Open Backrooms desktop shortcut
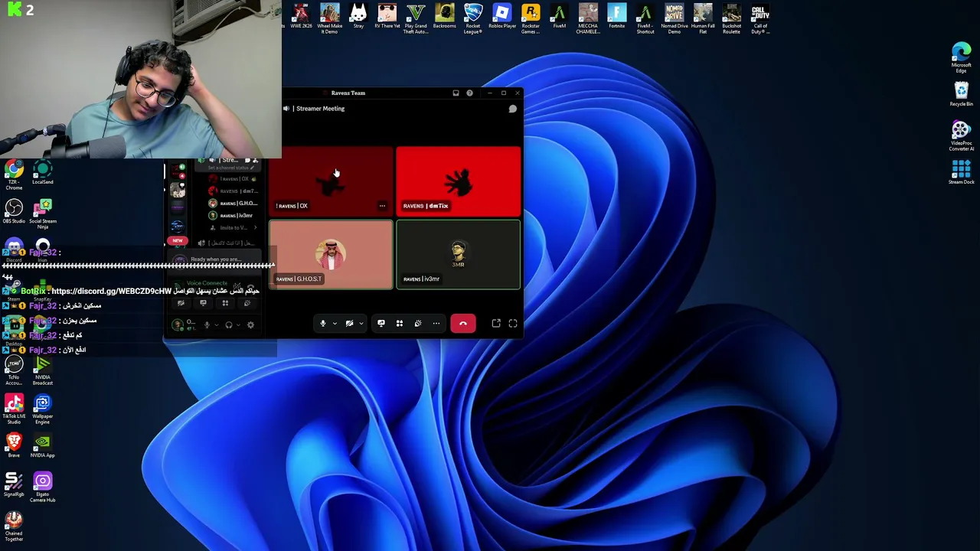This screenshot has width=980, height=551. click(445, 17)
